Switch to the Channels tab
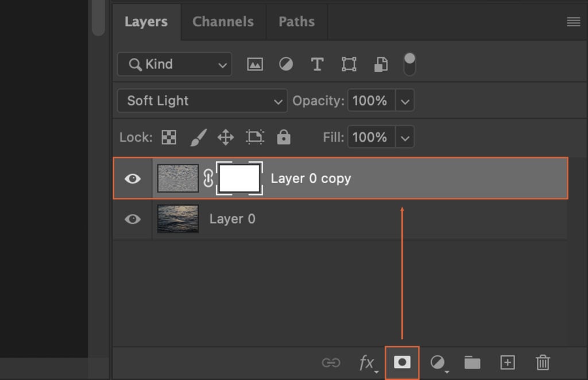 click(223, 21)
